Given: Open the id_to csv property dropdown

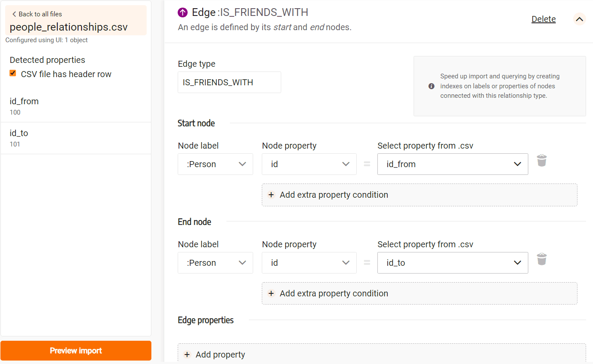Looking at the screenshot, I should click(453, 263).
